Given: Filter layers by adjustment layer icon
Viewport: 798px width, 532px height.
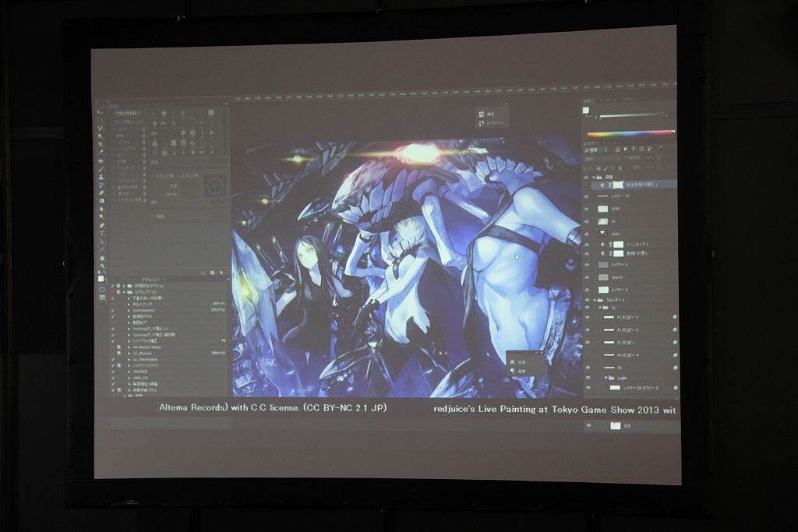Looking at the screenshot, I should tap(625, 149).
